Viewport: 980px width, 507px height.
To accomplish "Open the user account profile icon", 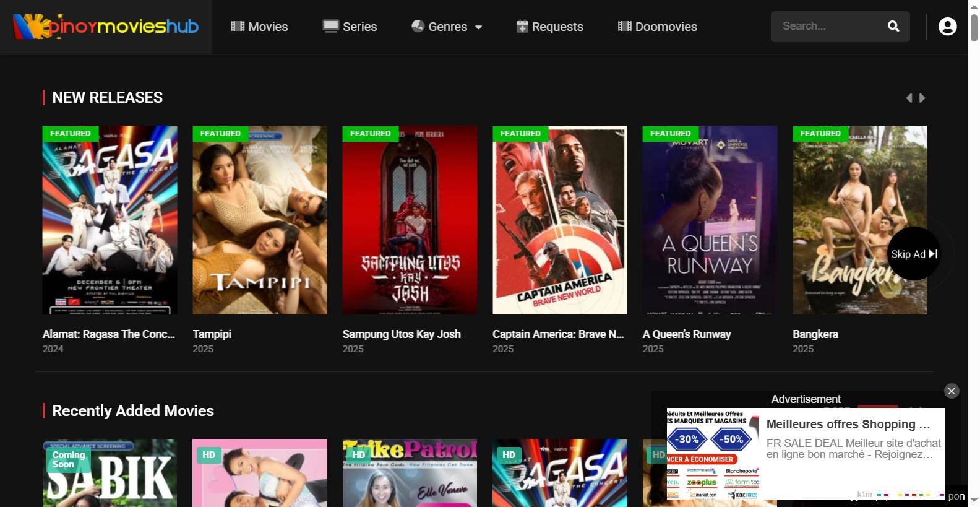I will (x=947, y=27).
